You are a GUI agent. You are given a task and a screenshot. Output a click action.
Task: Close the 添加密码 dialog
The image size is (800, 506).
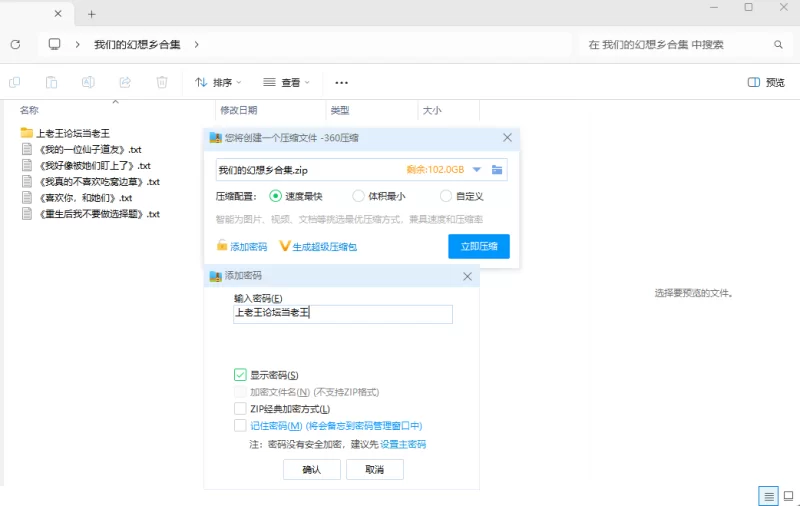(467, 276)
